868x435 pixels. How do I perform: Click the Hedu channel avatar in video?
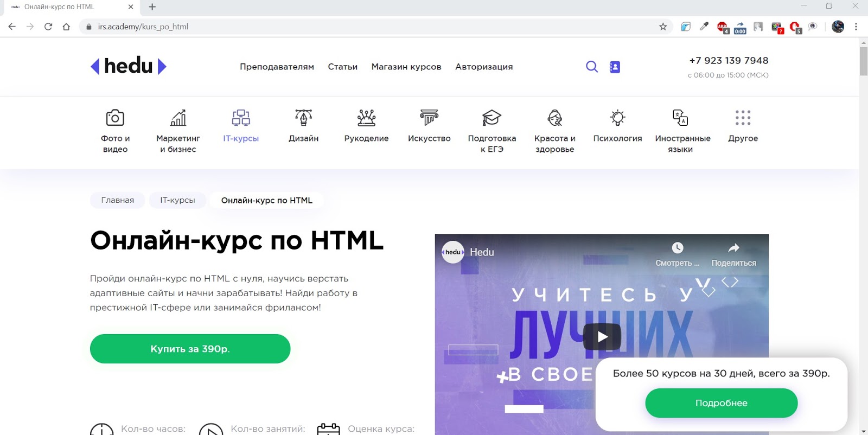[453, 252]
